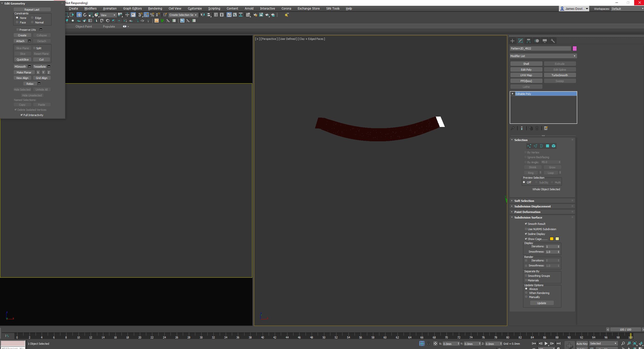Uncheck Isoline Display option

pos(526,234)
